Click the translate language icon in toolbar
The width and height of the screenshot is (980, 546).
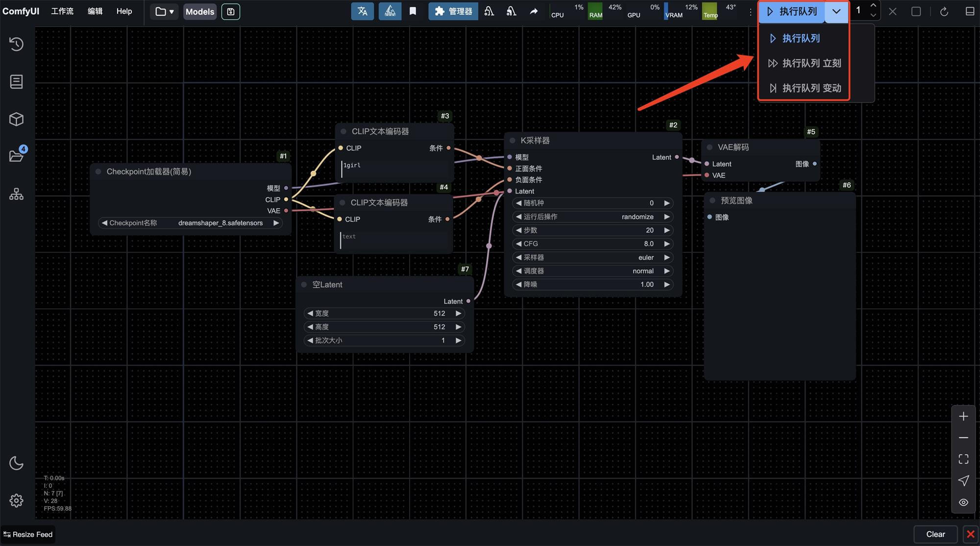coord(362,11)
